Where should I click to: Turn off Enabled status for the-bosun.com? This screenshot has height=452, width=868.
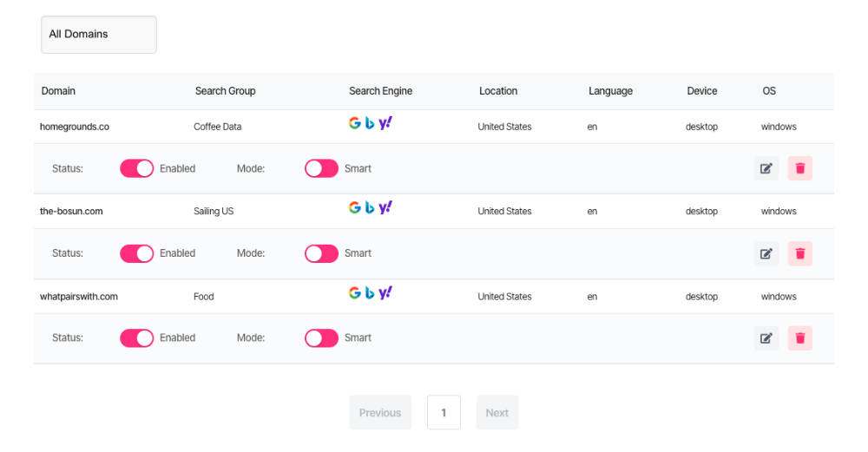tap(136, 253)
